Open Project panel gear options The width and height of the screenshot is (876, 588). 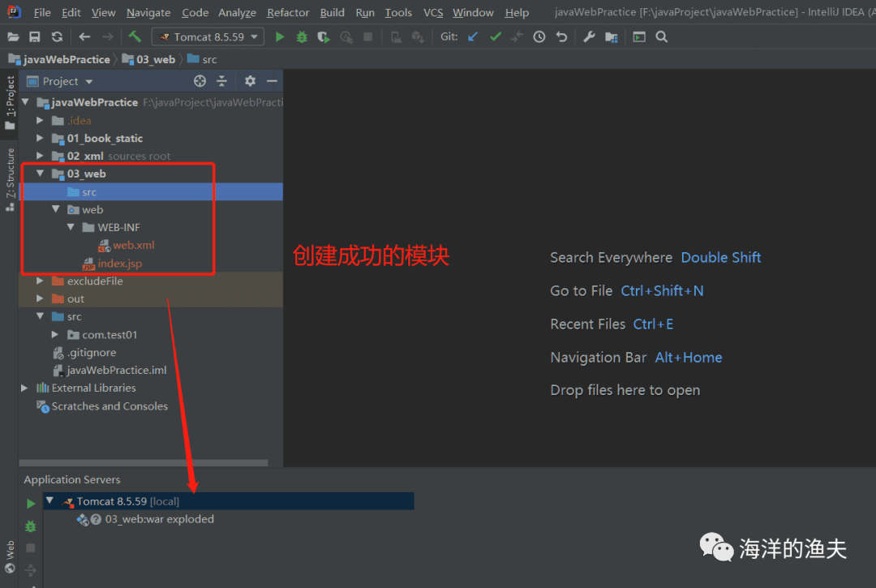pyautogui.click(x=250, y=81)
